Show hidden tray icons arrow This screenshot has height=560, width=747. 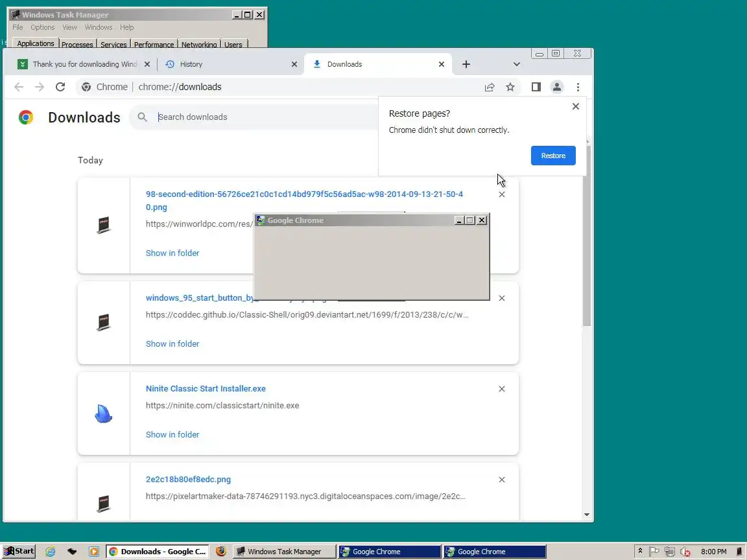(640, 551)
